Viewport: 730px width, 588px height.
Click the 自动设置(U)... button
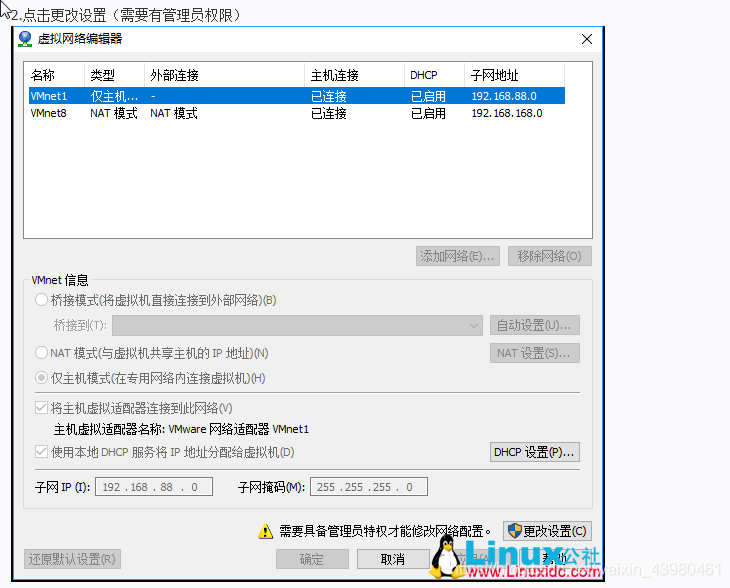tap(534, 325)
